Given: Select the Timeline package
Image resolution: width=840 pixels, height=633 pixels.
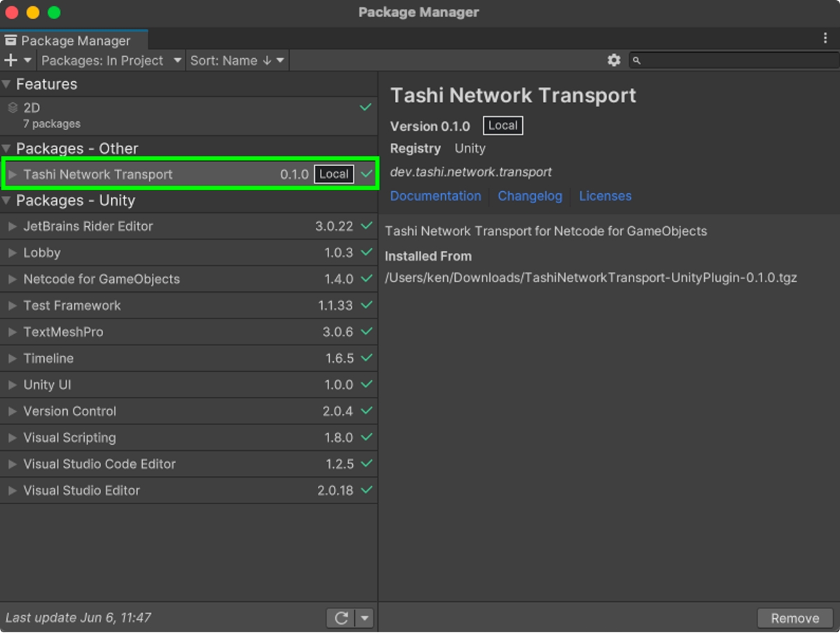Looking at the screenshot, I should point(189,359).
